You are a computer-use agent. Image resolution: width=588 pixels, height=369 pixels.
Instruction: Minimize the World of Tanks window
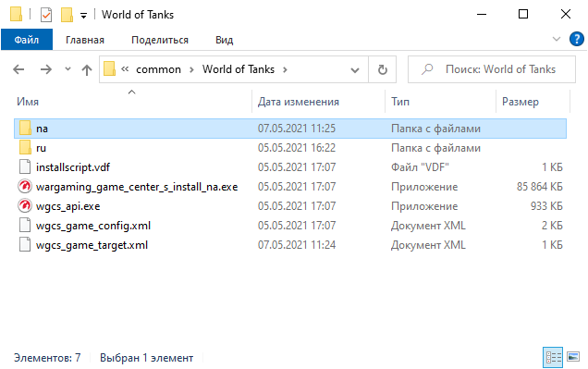click(x=482, y=14)
